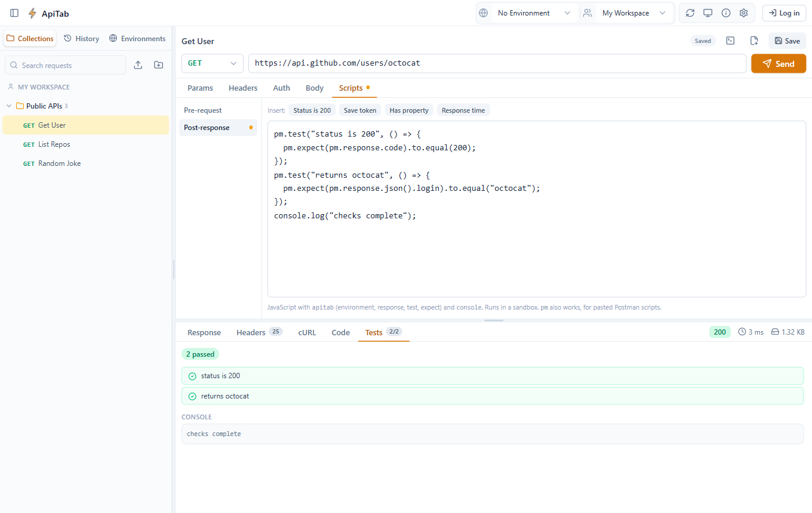Toggle the sidebar panel icon

[14, 13]
